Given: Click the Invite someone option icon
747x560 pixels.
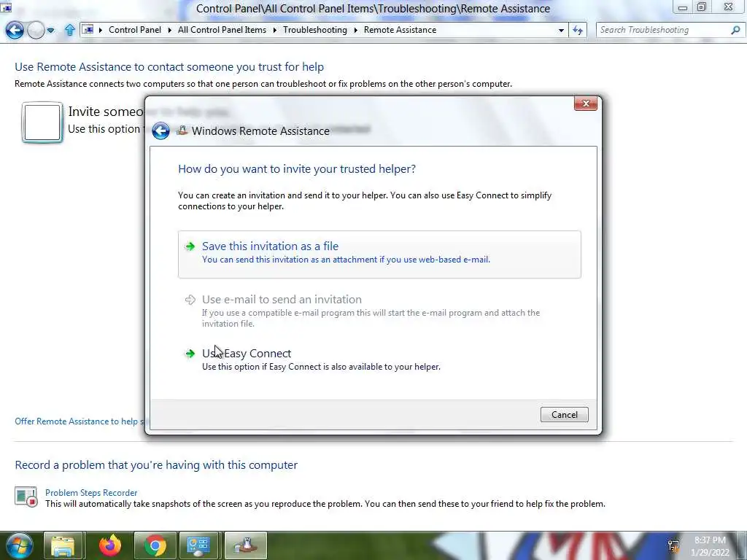Looking at the screenshot, I should click(42, 122).
